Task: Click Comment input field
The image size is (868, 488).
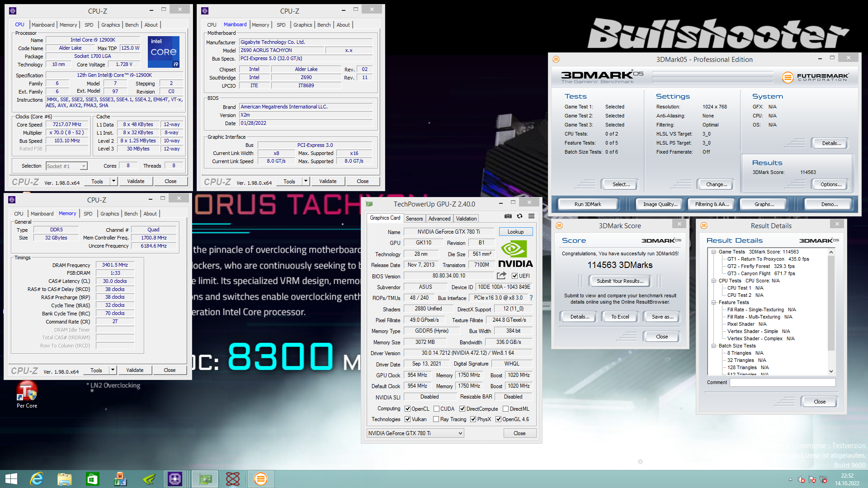Action: tap(782, 382)
